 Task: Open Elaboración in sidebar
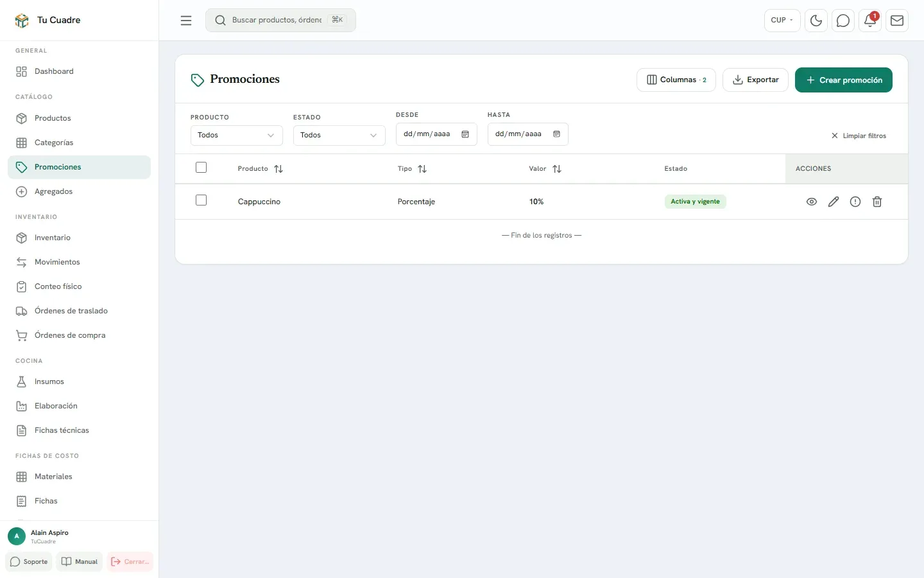[x=79, y=406]
